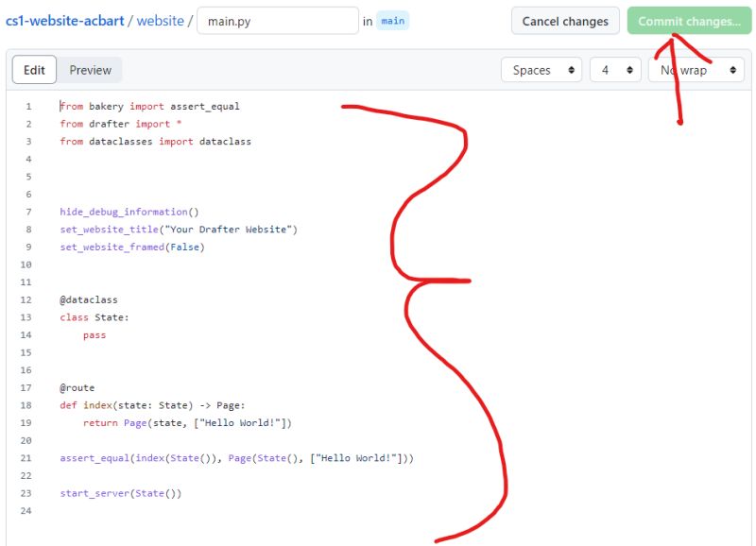The height and width of the screenshot is (546, 756).
Task: Select the main branch badge
Action: pos(393,21)
